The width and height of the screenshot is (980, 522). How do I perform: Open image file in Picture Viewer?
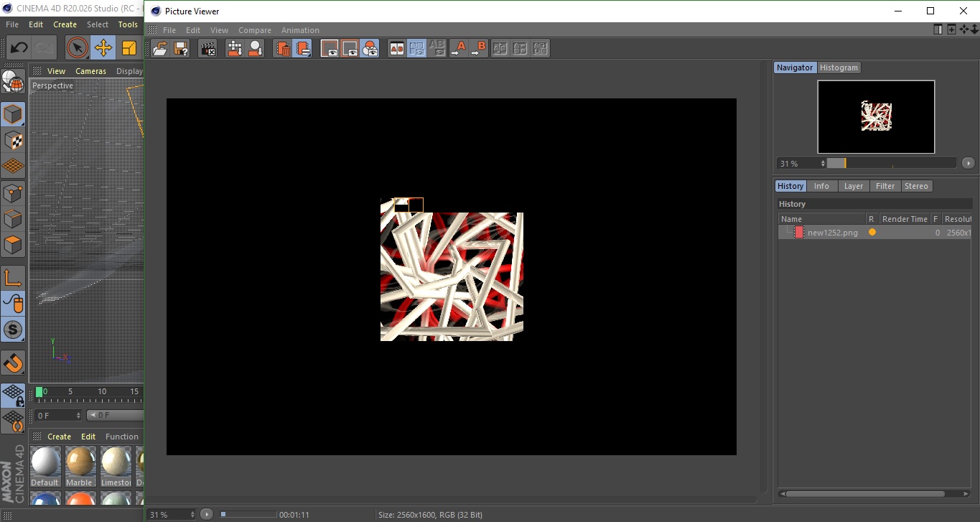[x=160, y=49]
